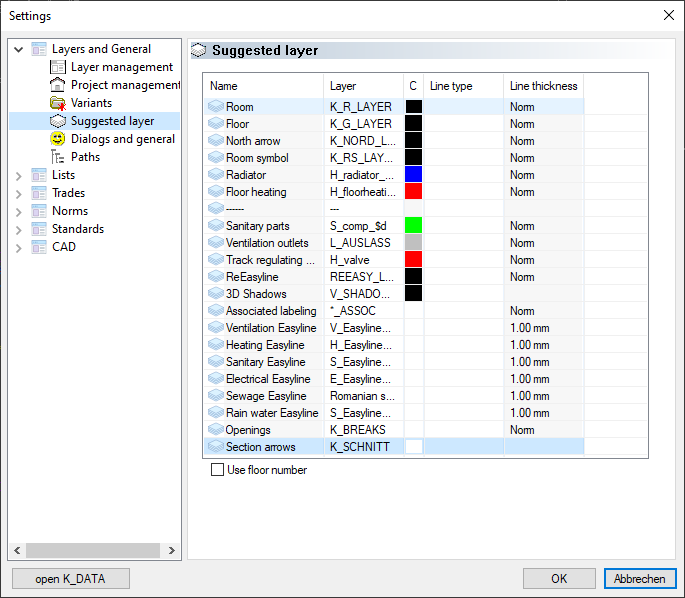Expand the CAD tree node
Viewport: 685px width, 598px height.
[18, 248]
